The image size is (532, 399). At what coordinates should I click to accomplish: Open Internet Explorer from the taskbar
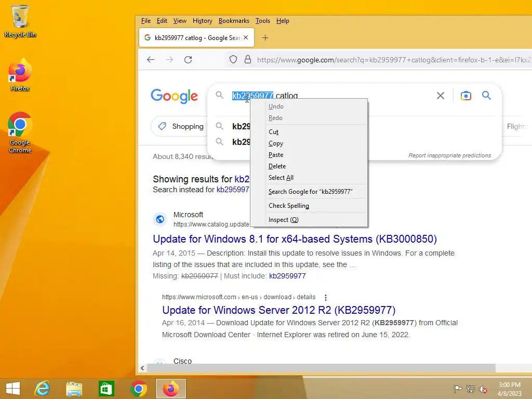click(43, 389)
